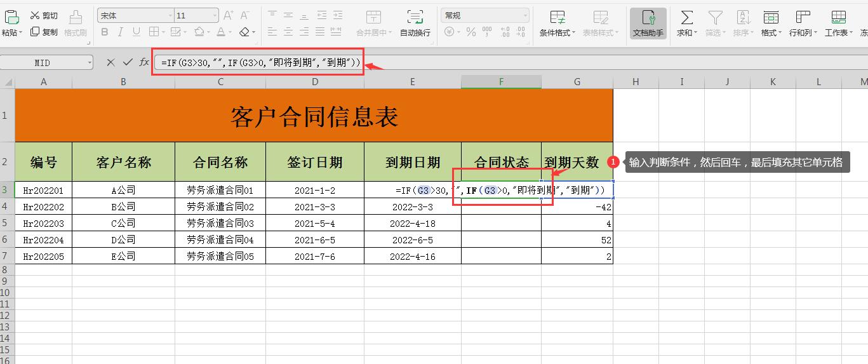Click the select-all corner of the grid
Image resolution: width=868 pixels, height=364 pixels.
7,82
